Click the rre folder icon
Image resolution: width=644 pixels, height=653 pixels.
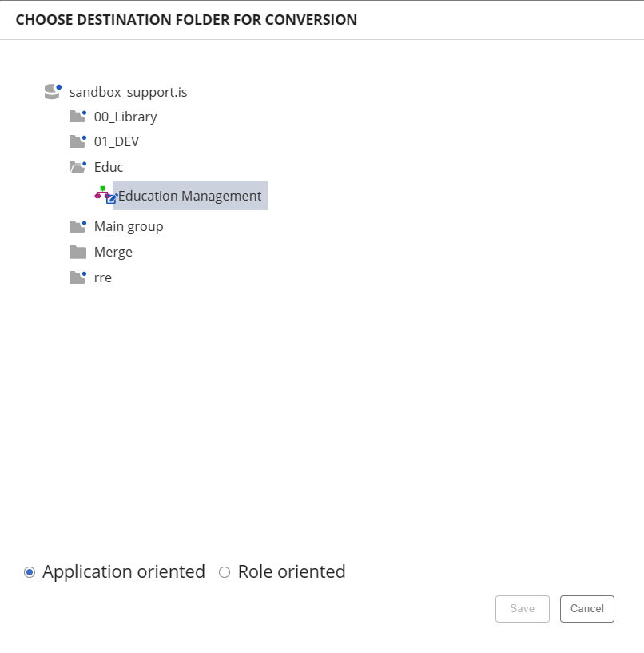[x=77, y=277]
